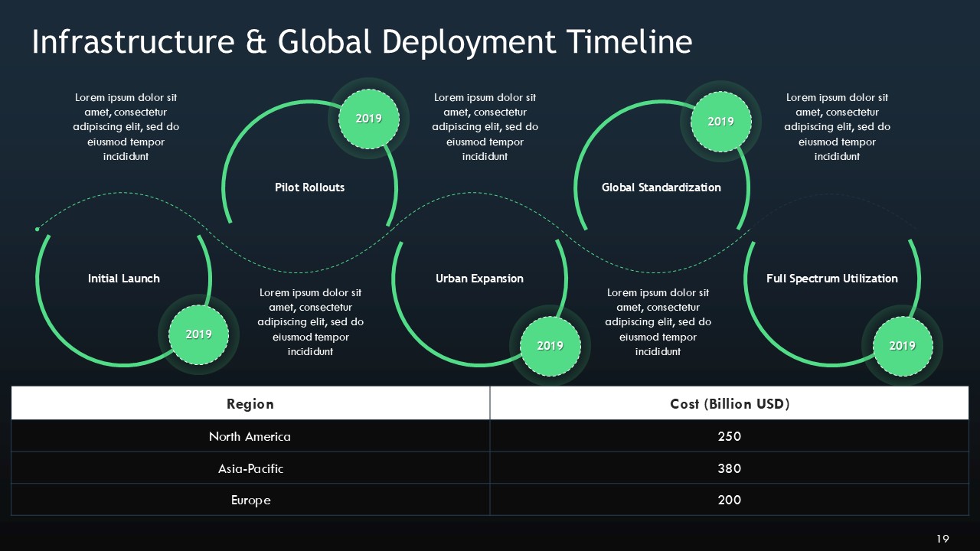The image size is (980, 551).
Task: Select the 2019 circle under Full Spectrum Utilization
Action: coord(902,346)
